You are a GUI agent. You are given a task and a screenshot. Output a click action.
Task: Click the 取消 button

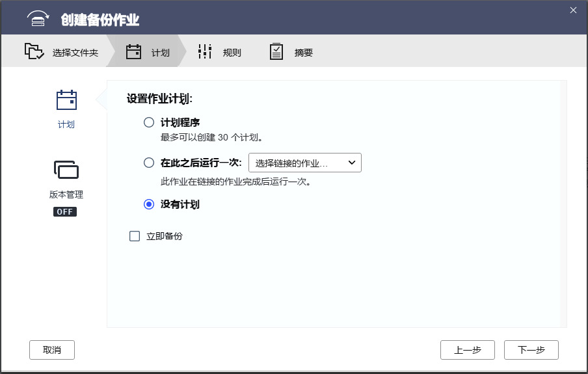52,350
